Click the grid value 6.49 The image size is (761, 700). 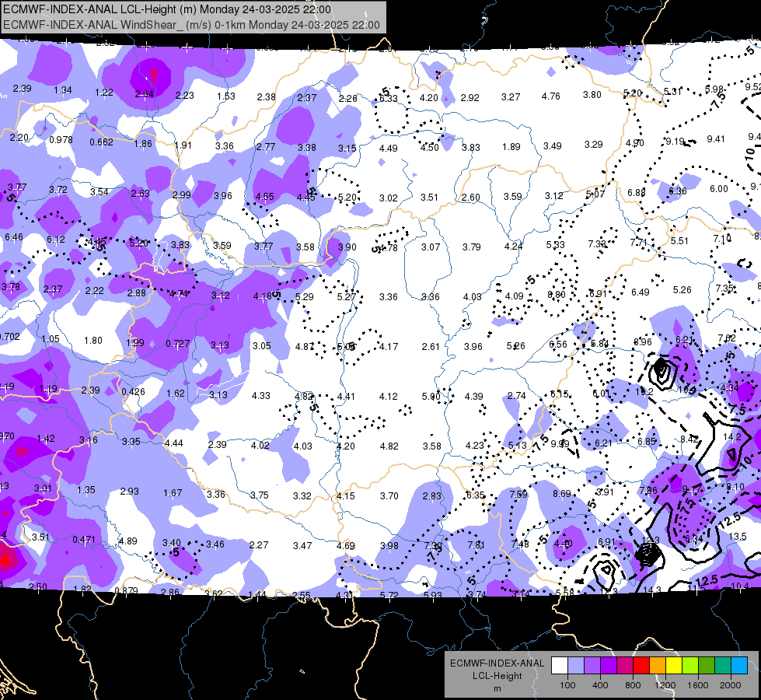(x=641, y=292)
